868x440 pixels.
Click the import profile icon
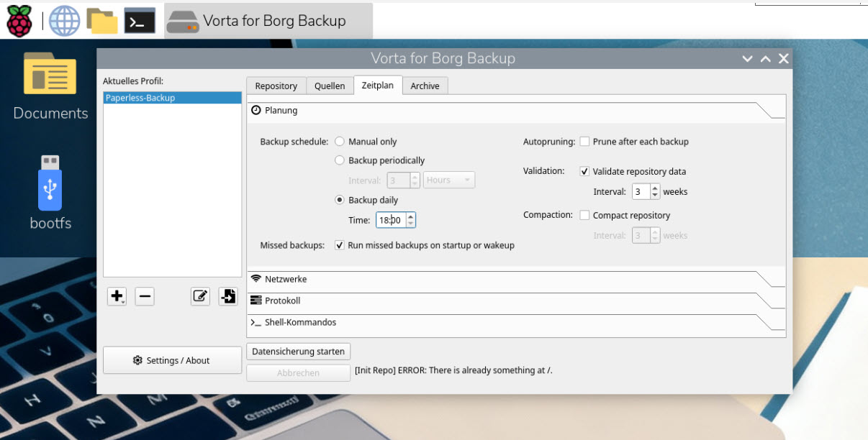click(228, 296)
